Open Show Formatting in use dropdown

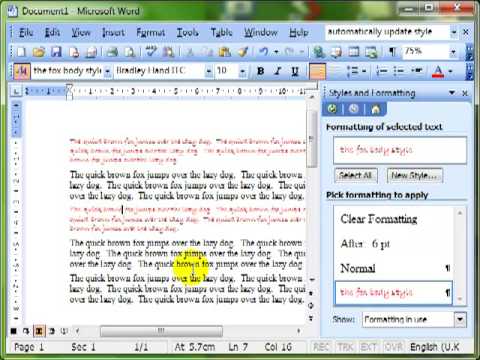(460, 320)
